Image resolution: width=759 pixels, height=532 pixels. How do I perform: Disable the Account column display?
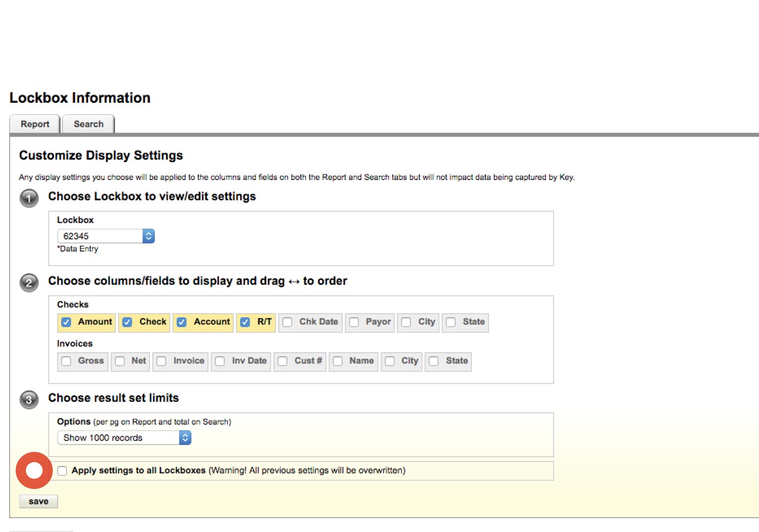click(x=182, y=322)
